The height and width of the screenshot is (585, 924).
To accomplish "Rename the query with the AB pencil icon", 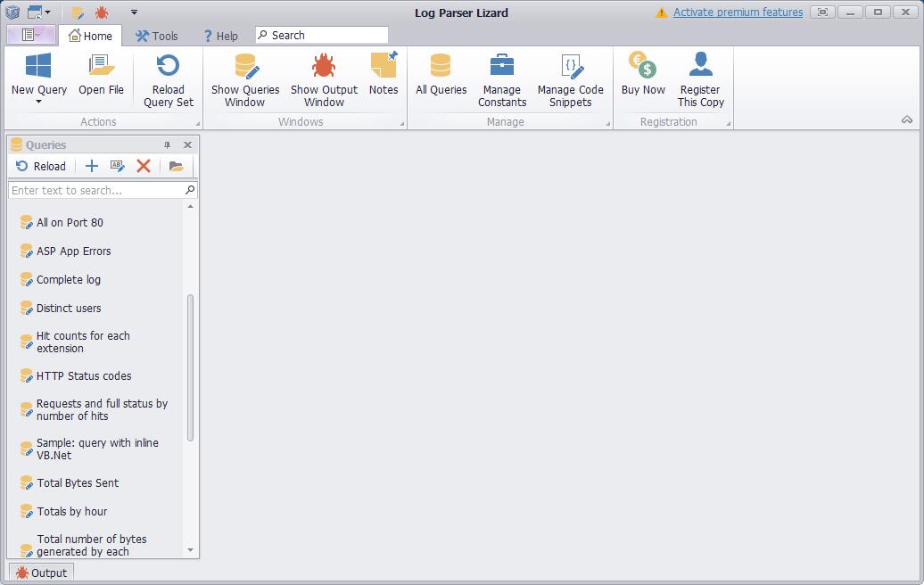I will 117,166.
